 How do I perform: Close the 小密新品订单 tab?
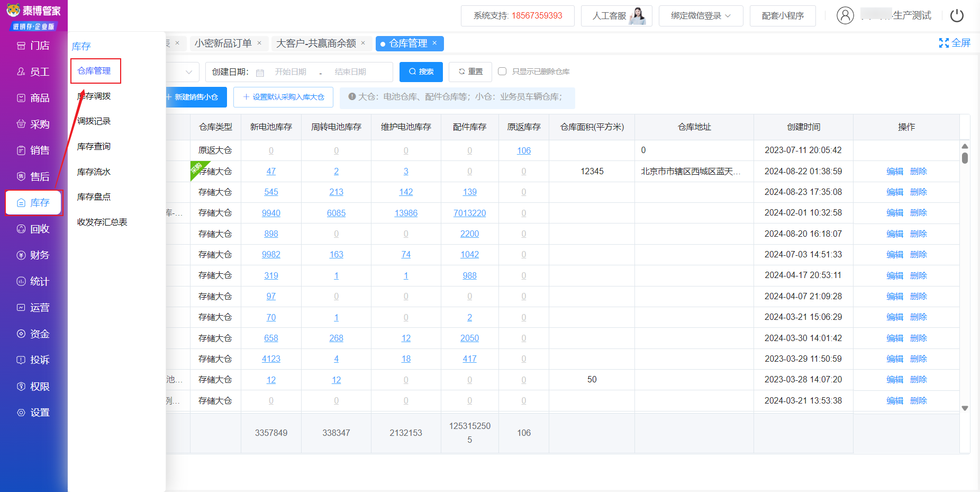coord(259,43)
